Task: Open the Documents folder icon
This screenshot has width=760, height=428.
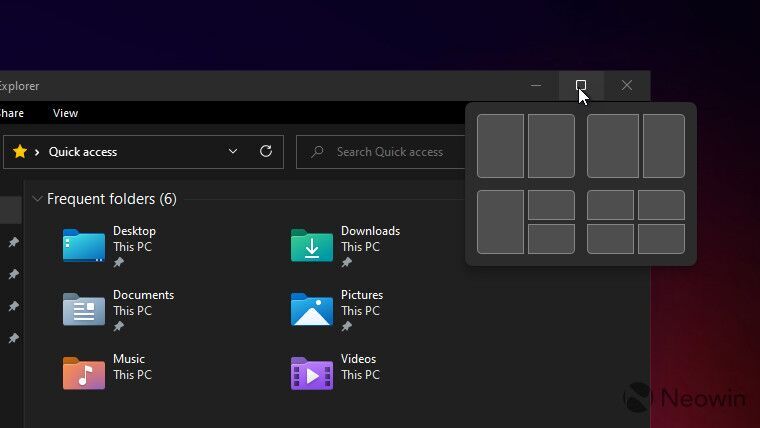Action: click(83, 309)
